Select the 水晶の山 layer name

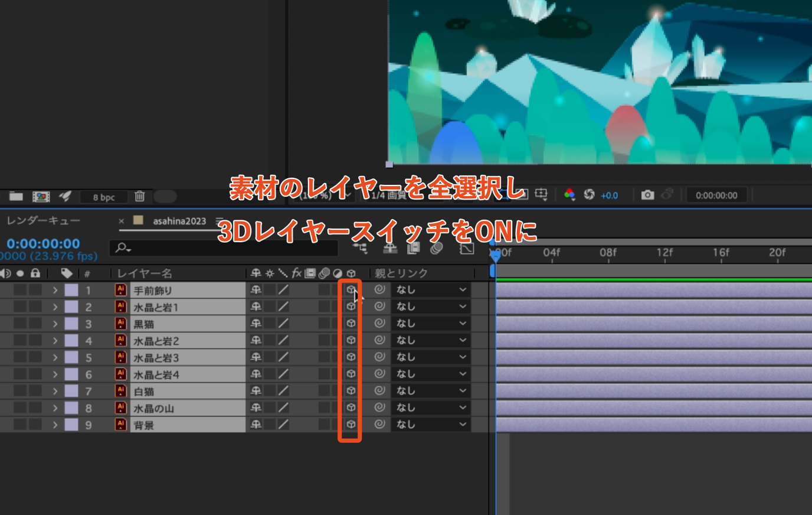(x=153, y=408)
